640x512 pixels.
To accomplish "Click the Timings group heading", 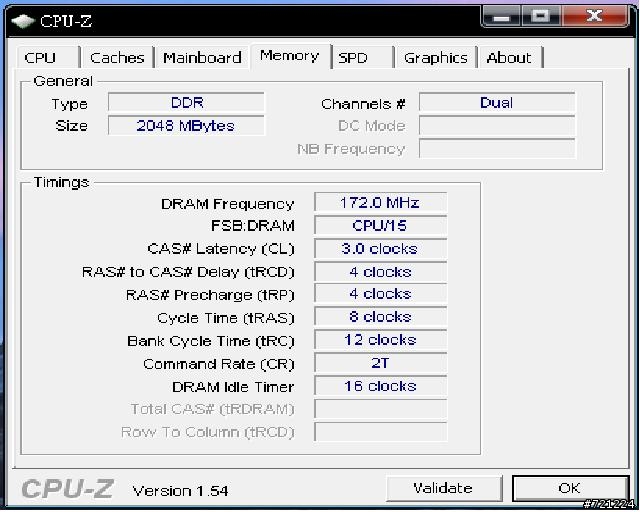I will [x=61, y=182].
